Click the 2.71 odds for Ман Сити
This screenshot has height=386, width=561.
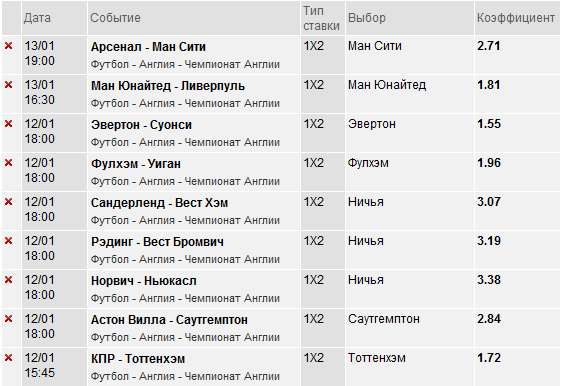[488, 46]
